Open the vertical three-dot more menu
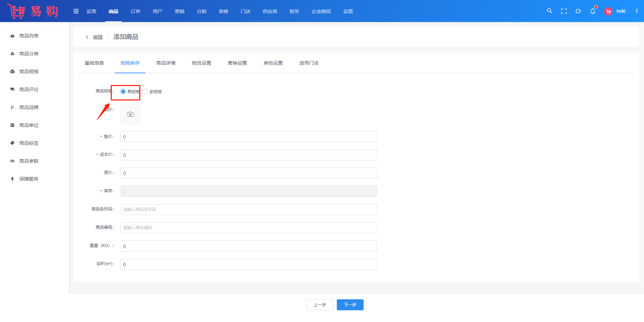This screenshot has width=644, height=322. click(x=637, y=11)
